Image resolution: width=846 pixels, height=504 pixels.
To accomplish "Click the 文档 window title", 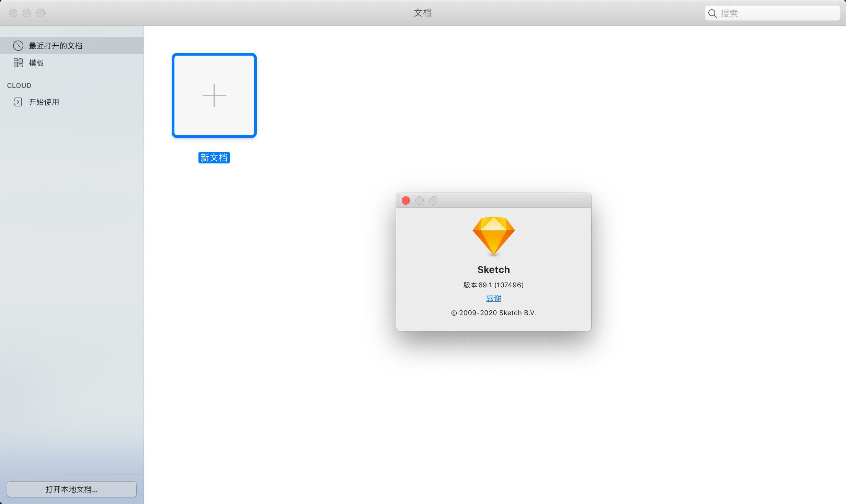I will pyautogui.click(x=423, y=13).
